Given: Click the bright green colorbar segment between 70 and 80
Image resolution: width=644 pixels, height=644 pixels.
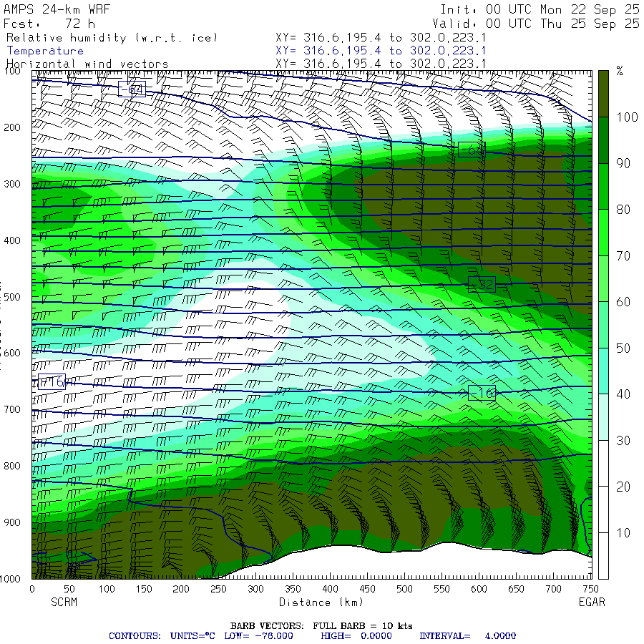Looking at the screenshot, I should point(603,233).
